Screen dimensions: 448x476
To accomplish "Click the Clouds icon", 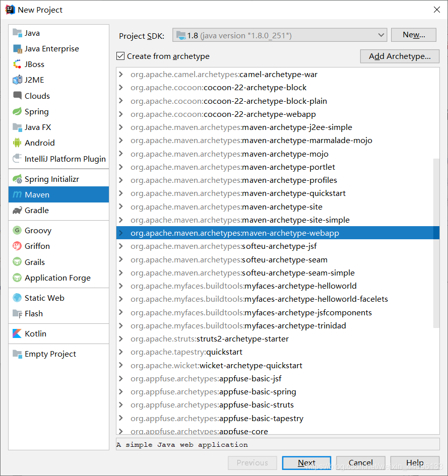I will (x=17, y=96).
